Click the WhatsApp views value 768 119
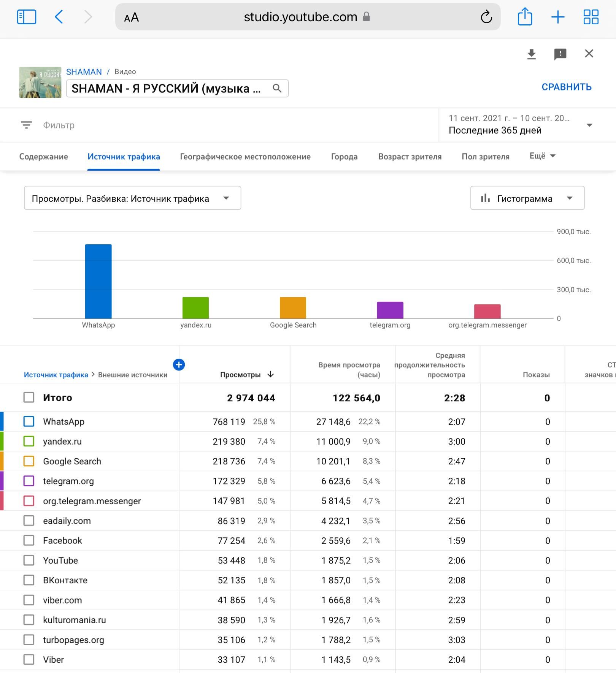The image size is (616, 673). tap(229, 422)
